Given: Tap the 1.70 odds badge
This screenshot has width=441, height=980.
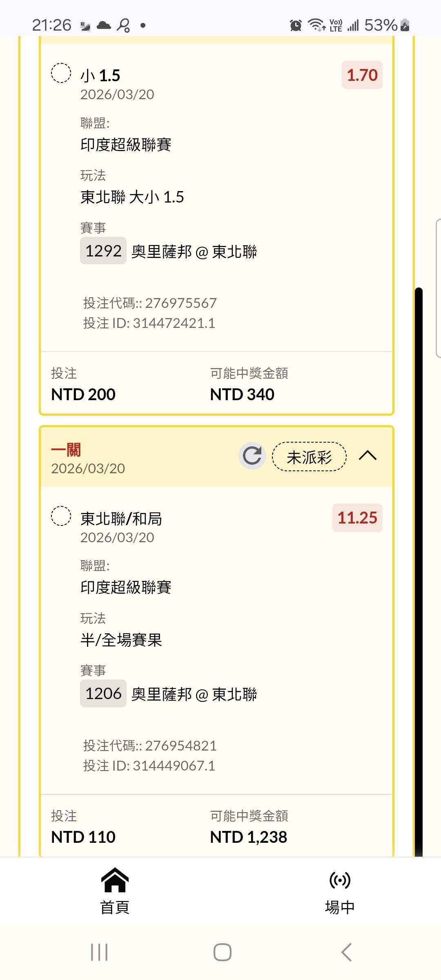Looking at the screenshot, I should [362, 75].
